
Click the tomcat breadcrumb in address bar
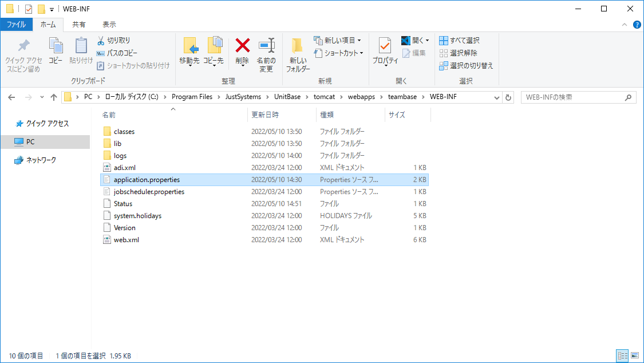coord(324,97)
